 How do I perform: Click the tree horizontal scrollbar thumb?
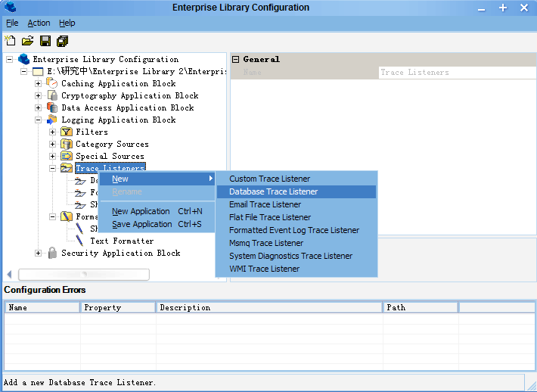84,274
